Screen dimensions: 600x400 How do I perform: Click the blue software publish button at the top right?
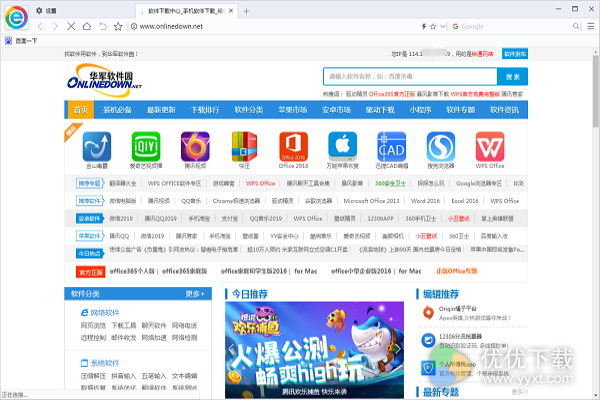tap(515, 54)
